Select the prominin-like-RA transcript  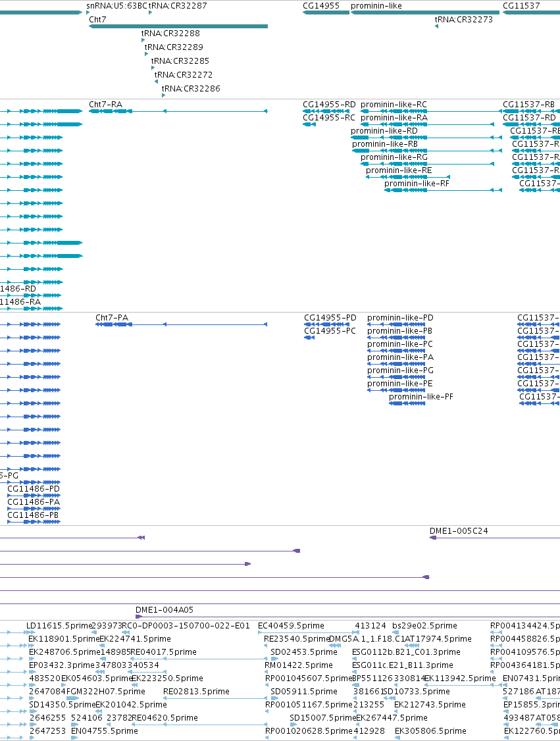click(x=394, y=117)
